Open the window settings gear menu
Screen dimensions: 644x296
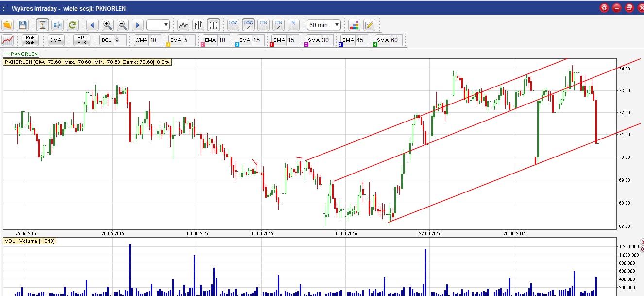[x=604, y=7]
